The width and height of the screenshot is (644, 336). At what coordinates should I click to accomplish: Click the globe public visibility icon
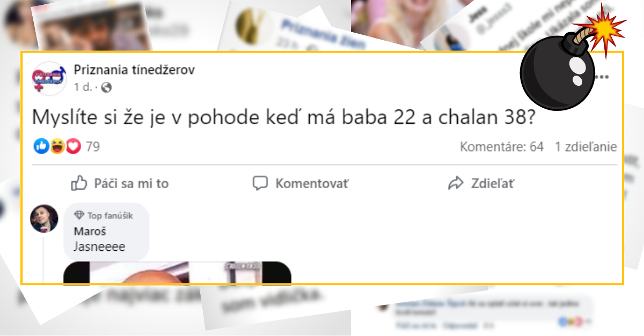click(106, 87)
